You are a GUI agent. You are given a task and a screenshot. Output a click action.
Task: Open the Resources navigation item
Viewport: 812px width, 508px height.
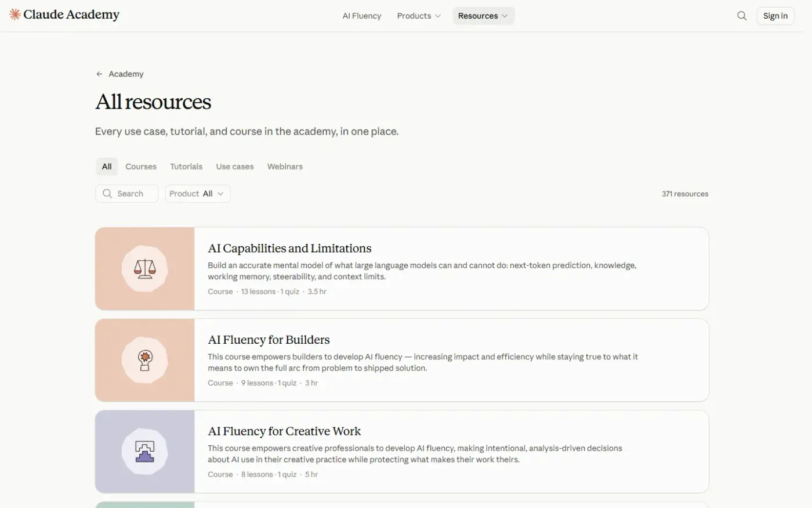(484, 16)
